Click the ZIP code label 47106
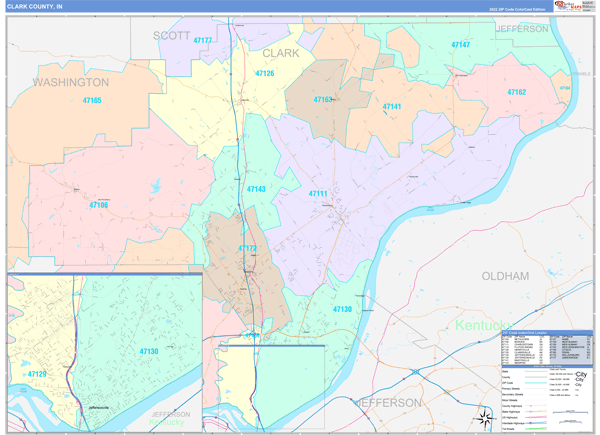The image size is (600, 435). 99,205
